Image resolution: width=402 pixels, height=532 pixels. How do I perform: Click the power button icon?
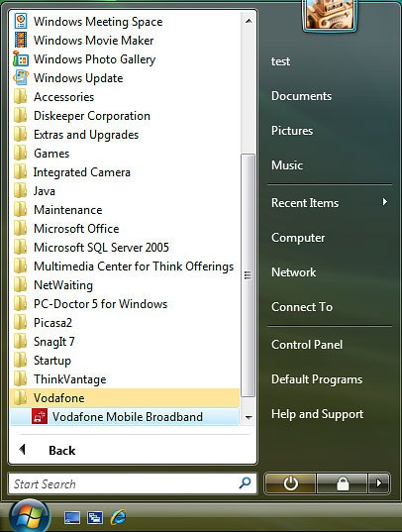click(x=290, y=483)
